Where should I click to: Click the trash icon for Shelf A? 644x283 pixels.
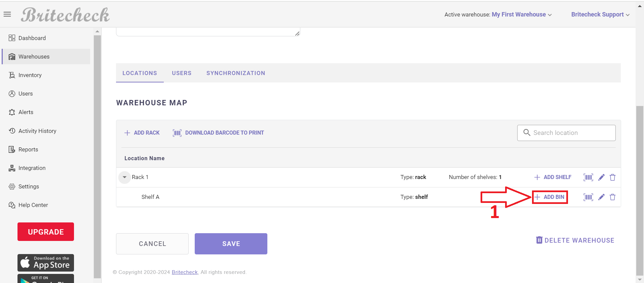click(612, 197)
